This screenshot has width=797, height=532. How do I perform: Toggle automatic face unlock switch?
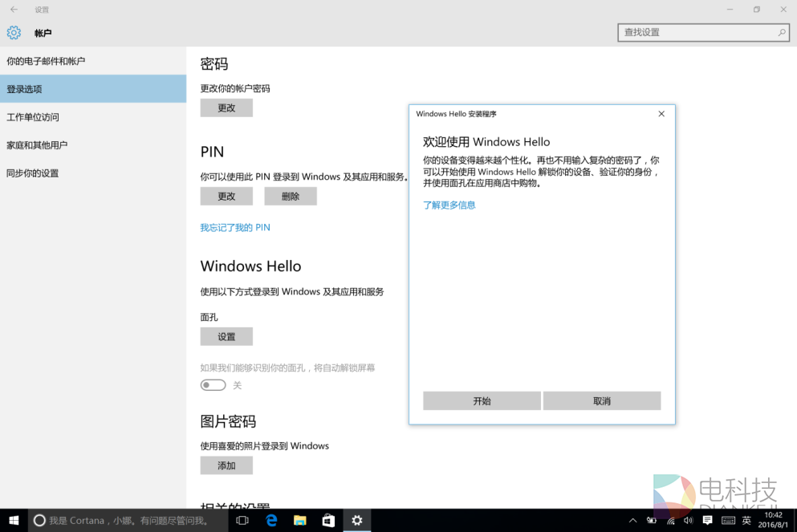213,385
